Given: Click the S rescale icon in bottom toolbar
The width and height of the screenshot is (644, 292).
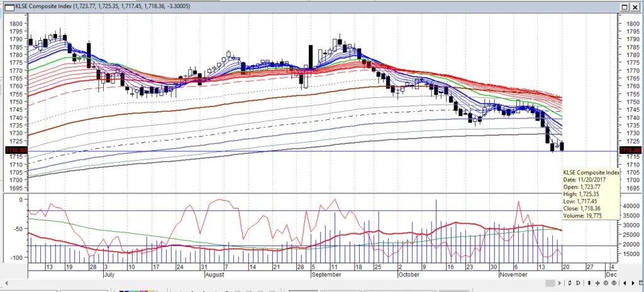Looking at the screenshot, I should point(570,283).
